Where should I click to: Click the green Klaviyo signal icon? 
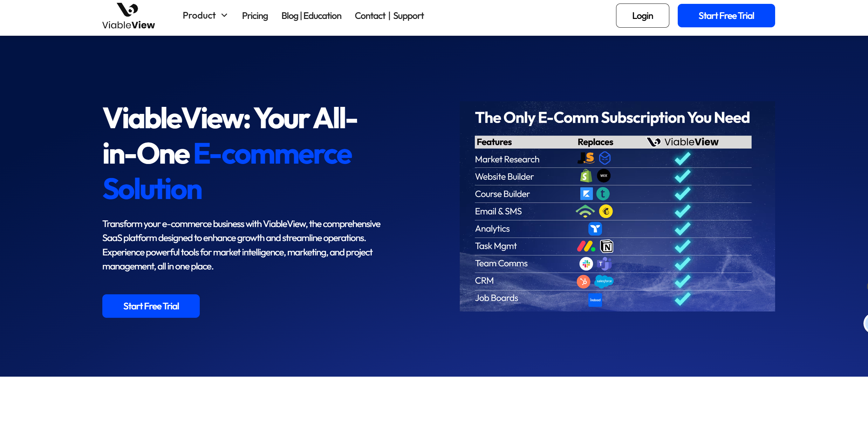(x=585, y=211)
